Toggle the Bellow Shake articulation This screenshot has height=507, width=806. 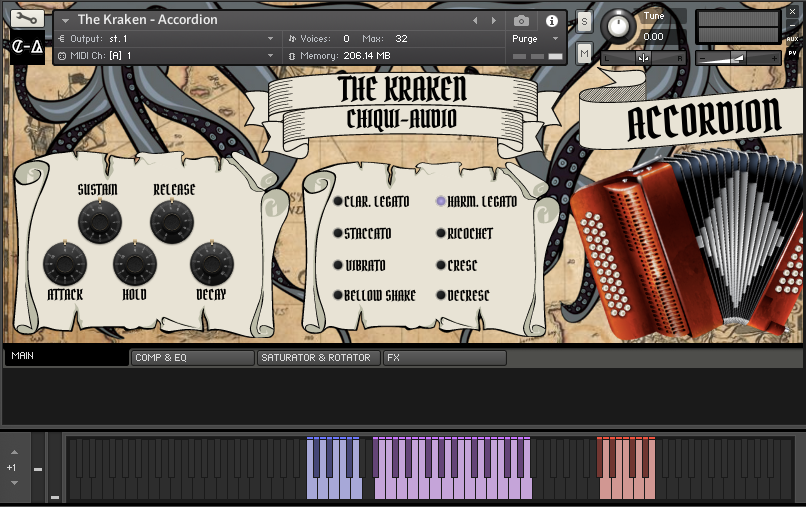[339, 296]
